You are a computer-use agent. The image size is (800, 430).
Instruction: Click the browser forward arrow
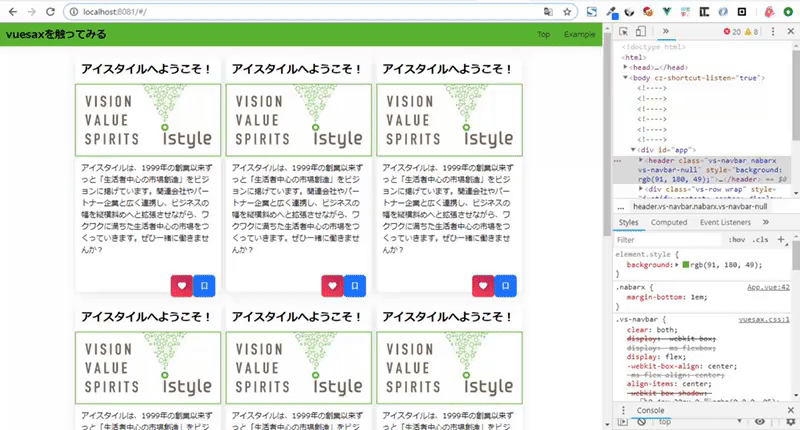32,12
